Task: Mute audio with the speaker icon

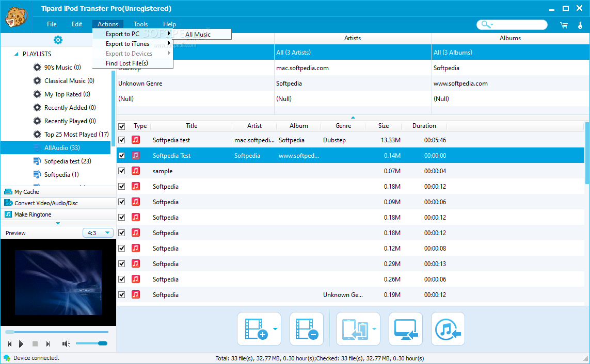Action: click(x=66, y=344)
